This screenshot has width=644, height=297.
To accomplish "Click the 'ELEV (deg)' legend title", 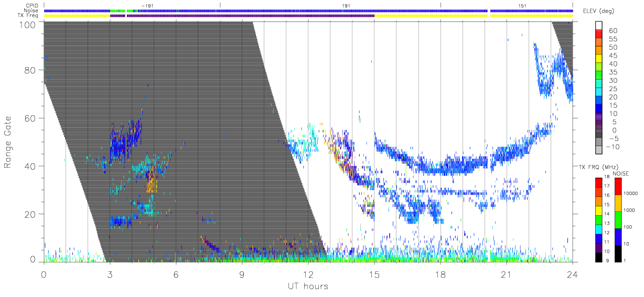I will pos(599,12).
